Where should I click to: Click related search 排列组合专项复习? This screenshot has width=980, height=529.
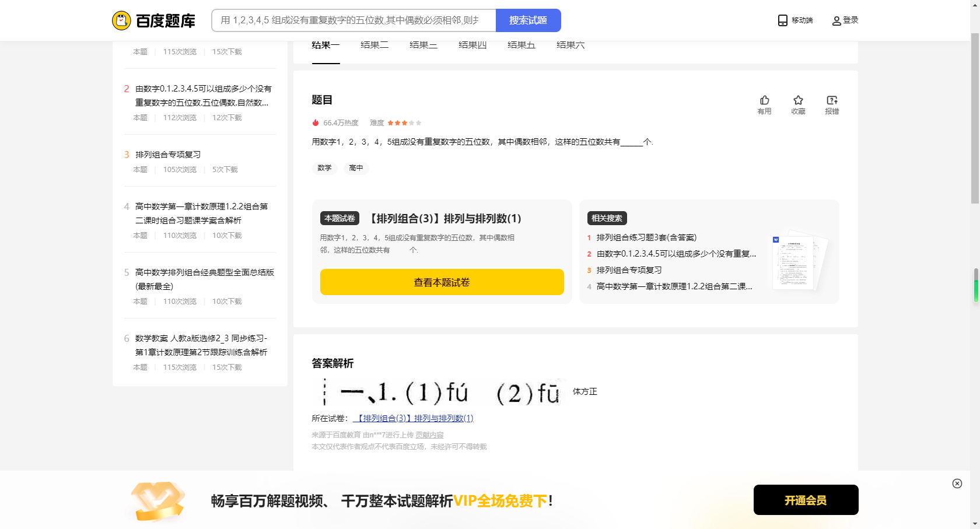pyautogui.click(x=629, y=270)
